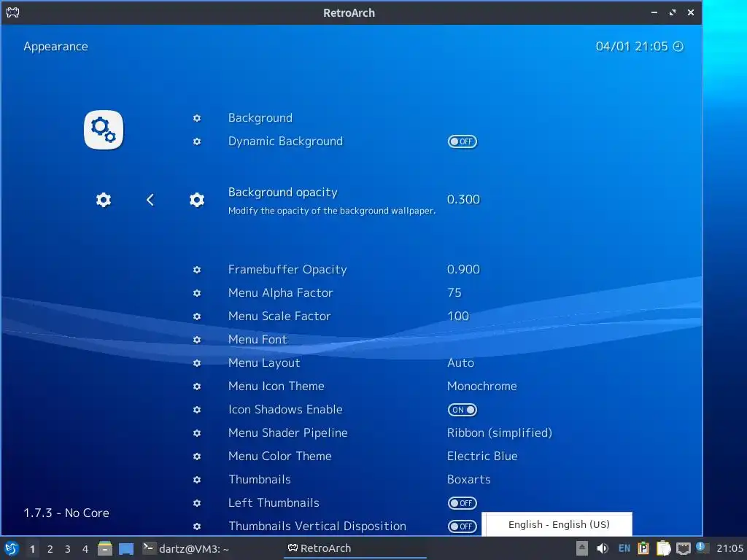Screen dimensions: 747x560
Task: Click the EN keyboard layout indicator
Action: pyautogui.click(x=624, y=548)
